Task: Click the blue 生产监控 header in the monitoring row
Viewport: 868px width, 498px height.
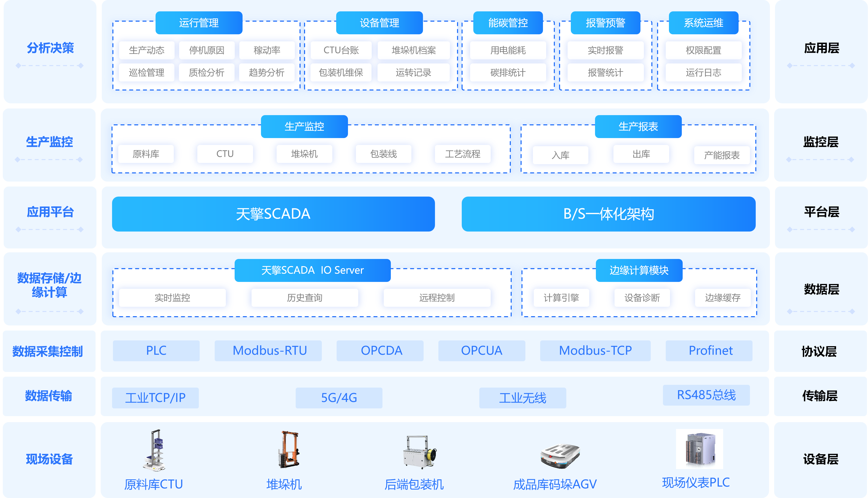Action: 304,126
